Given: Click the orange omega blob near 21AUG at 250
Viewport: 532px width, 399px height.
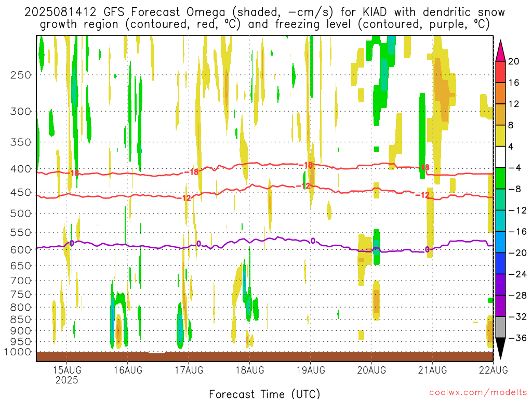Looking at the screenshot, I should (x=443, y=89).
